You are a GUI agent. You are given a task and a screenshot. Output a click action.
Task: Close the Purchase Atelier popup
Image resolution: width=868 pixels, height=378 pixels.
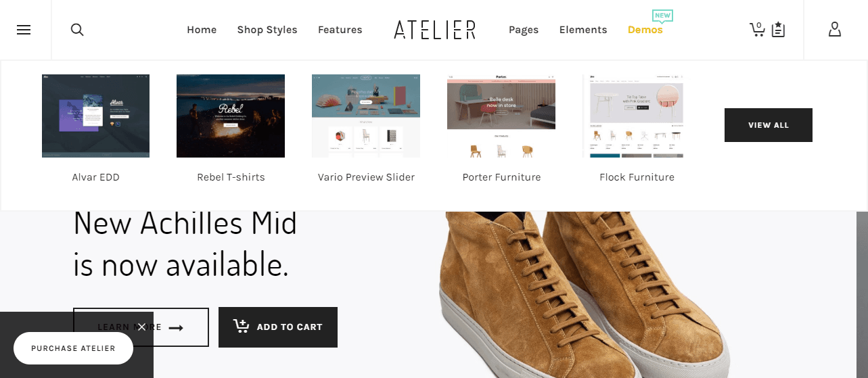(x=141, y=327)
